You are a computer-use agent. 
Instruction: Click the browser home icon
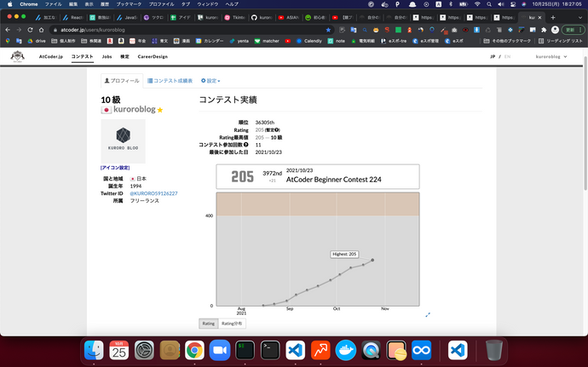pos(41,30)
